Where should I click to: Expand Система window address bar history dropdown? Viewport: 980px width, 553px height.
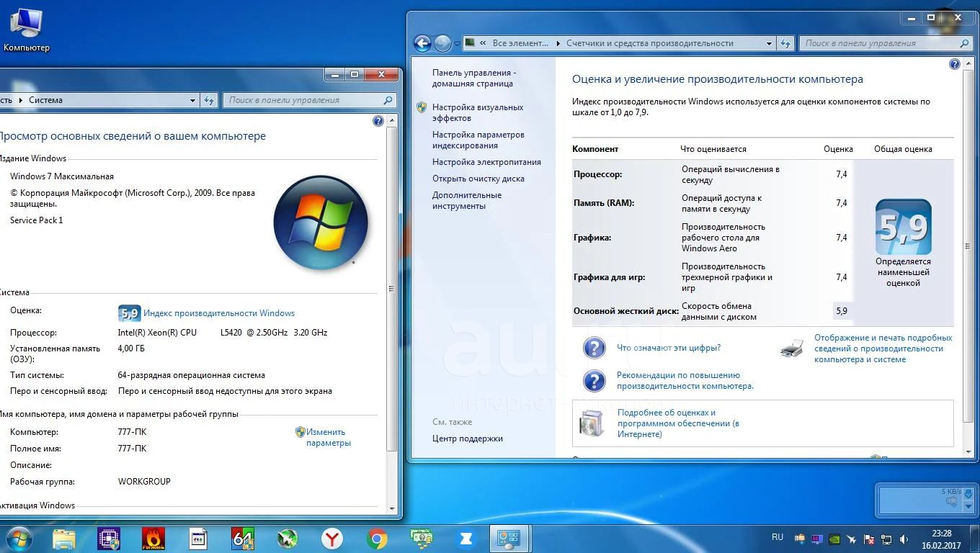coord(193,100)
